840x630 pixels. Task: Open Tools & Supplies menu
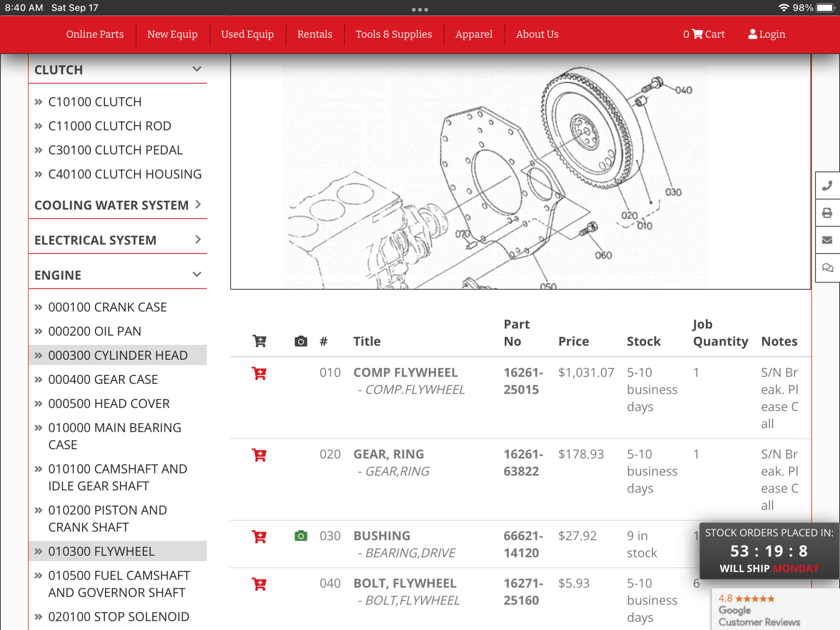click(394, 34)
